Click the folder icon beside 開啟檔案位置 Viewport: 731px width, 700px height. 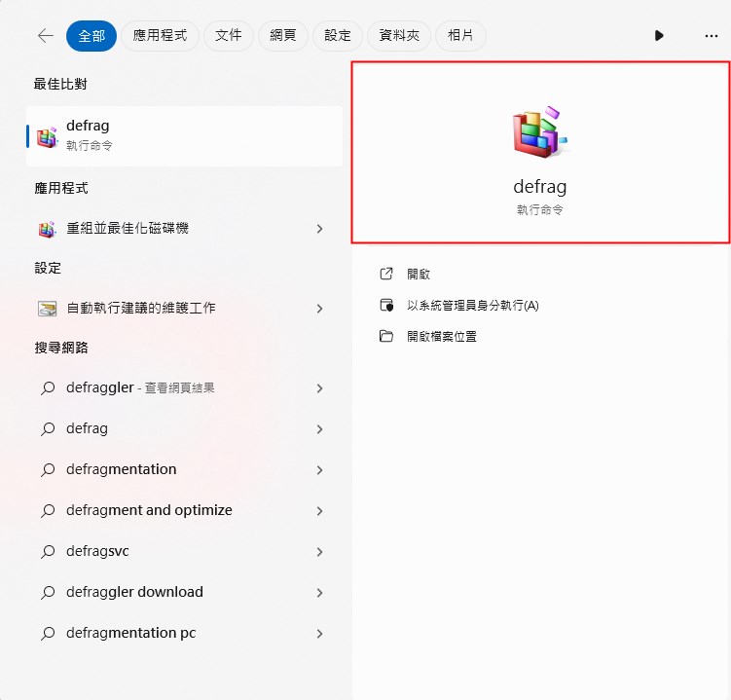click(x=386, y=336)
